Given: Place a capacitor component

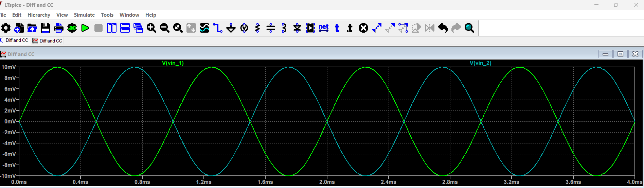Looking at the screenshot, I should 271,28.
